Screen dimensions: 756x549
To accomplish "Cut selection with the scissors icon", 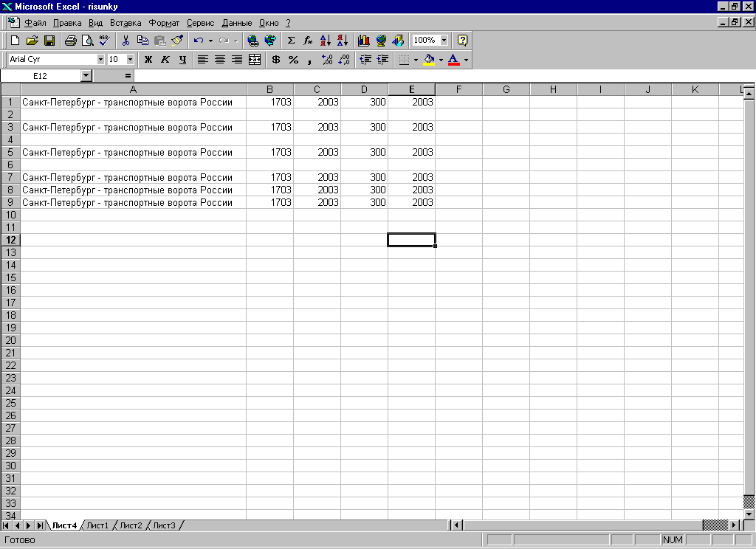I will 126,41.
